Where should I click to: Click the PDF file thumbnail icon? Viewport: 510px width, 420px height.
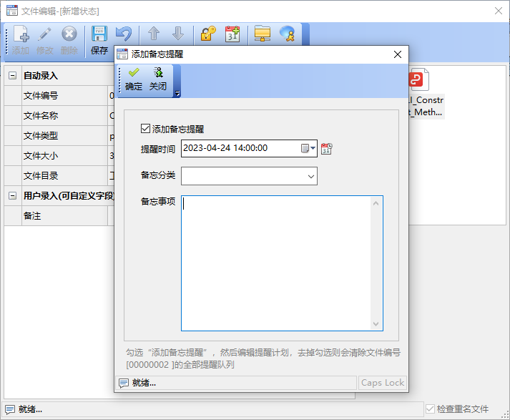[419, 79]
